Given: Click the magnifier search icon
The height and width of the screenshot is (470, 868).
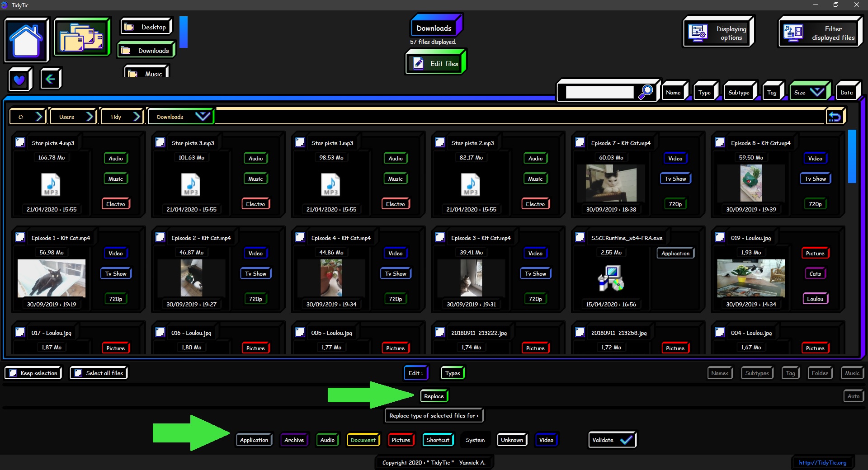Looking at the screenshot, I should [x=645, y=92].
